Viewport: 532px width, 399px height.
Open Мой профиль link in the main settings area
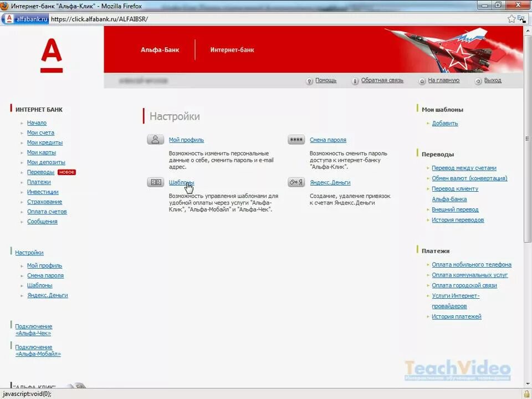coord(186,140)
